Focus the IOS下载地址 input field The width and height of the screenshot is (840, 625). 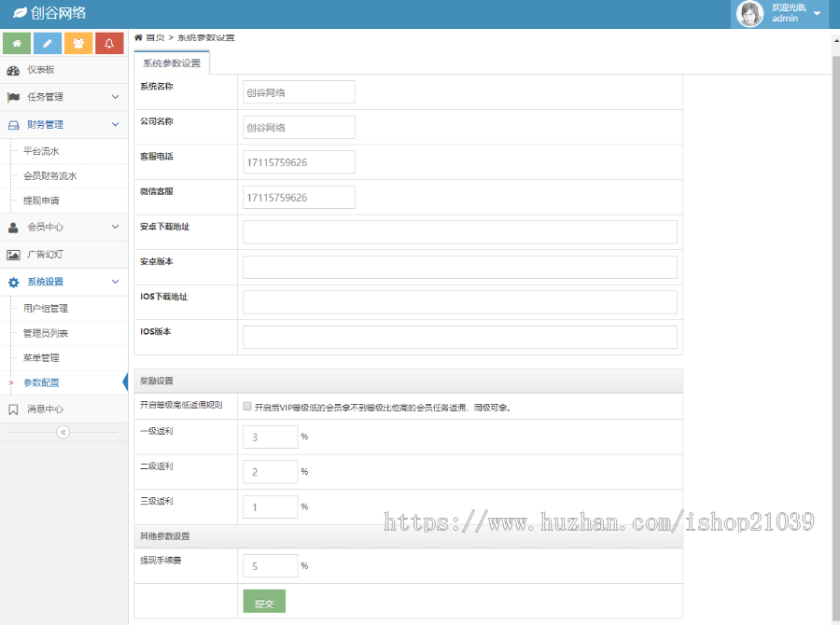click(x=460, y=302)
